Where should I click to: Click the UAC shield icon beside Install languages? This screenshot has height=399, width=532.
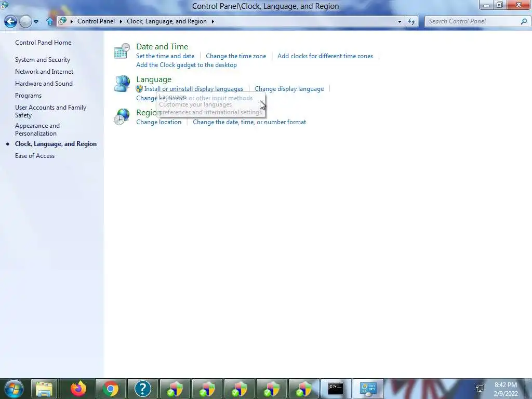(139, 89)
